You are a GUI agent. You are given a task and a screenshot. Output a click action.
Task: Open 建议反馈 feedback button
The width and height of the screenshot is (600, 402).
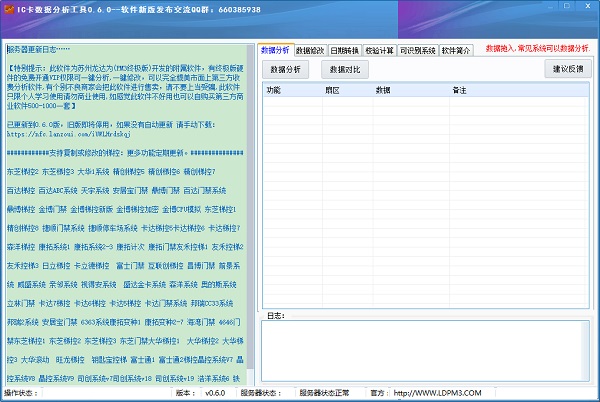568,69
